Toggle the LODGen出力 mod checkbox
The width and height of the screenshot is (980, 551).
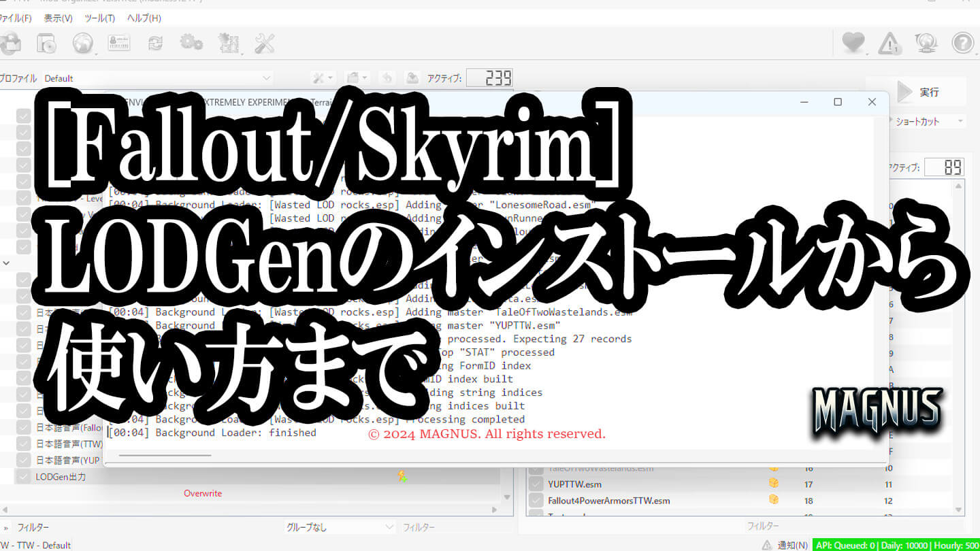click(x=24, y=477)
